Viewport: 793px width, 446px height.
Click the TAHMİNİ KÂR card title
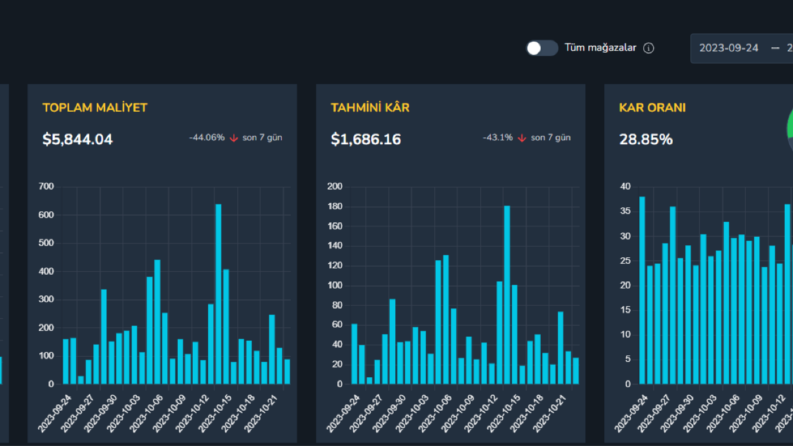370,108
